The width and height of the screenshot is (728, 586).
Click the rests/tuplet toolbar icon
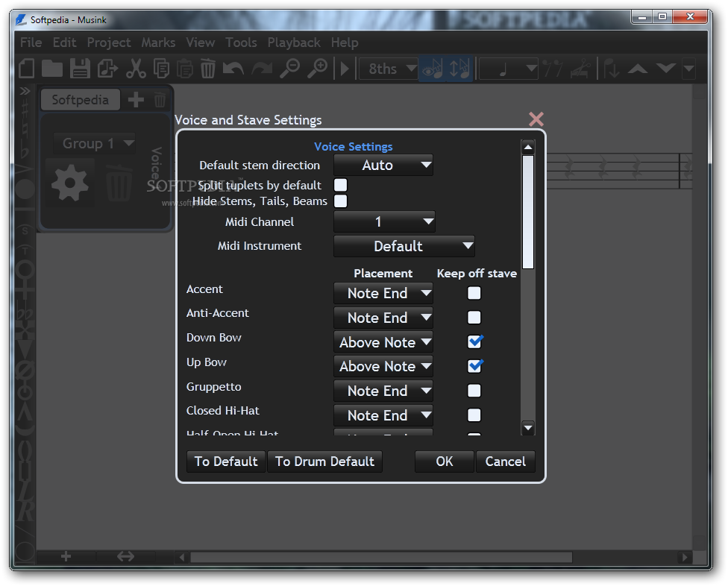(553, 69)
